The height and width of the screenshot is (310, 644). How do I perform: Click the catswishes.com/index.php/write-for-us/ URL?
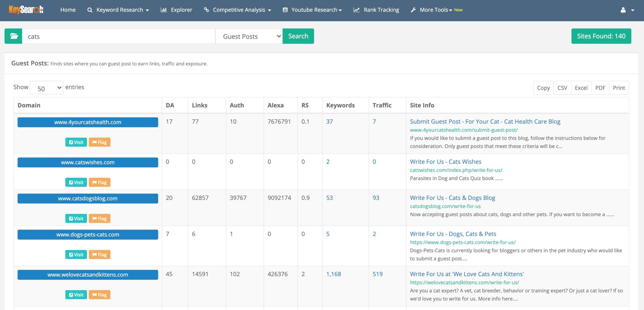coord(456,170)
